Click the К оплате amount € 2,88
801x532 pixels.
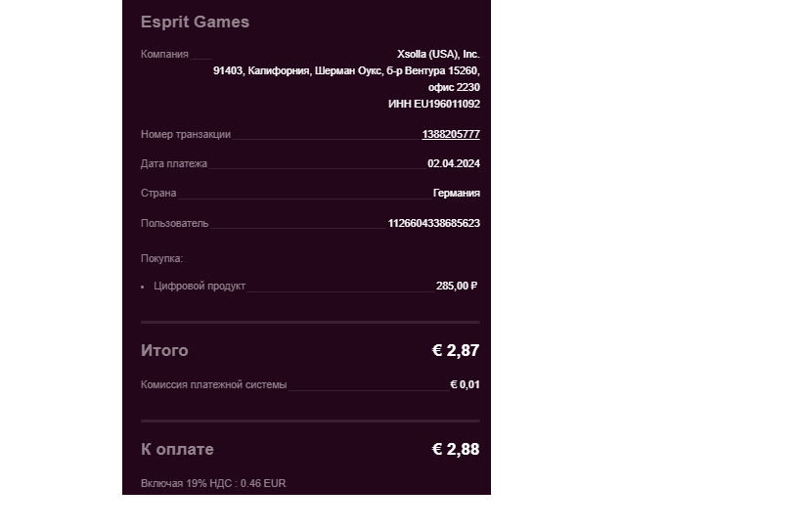[x=456, y=449]
